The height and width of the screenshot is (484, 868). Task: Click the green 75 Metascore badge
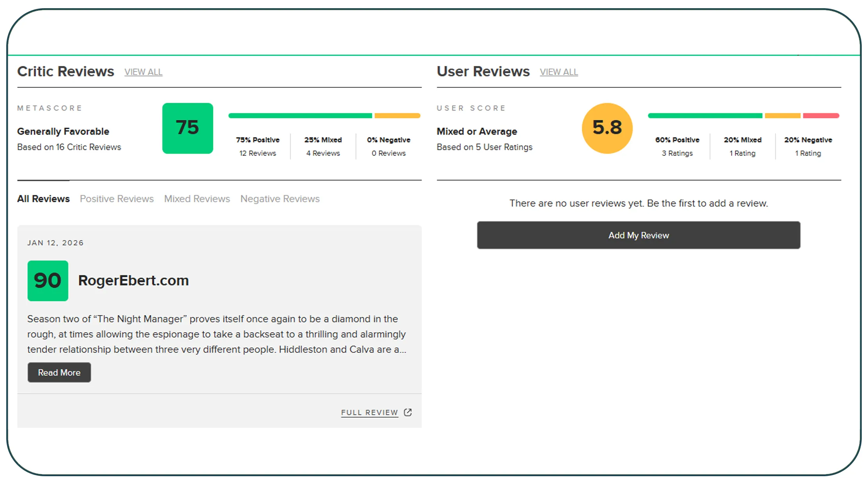pyautogui.click(x=187, y=128)
